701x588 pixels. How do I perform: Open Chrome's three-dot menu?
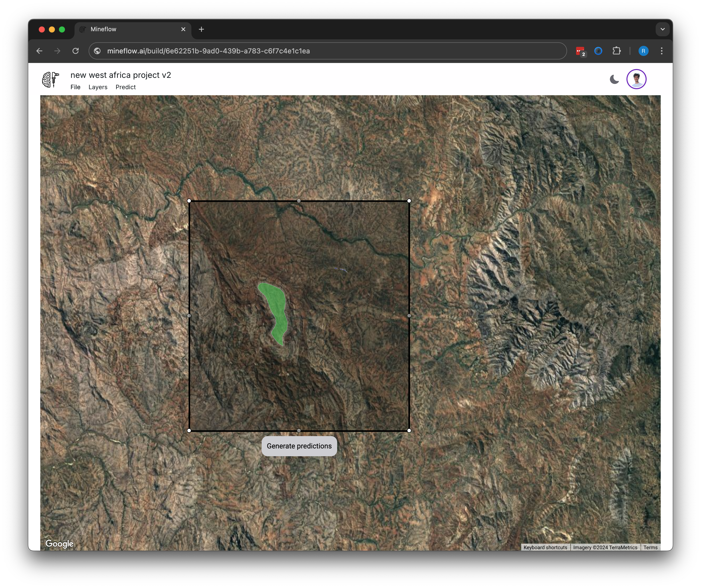click(x=662, y=51)
